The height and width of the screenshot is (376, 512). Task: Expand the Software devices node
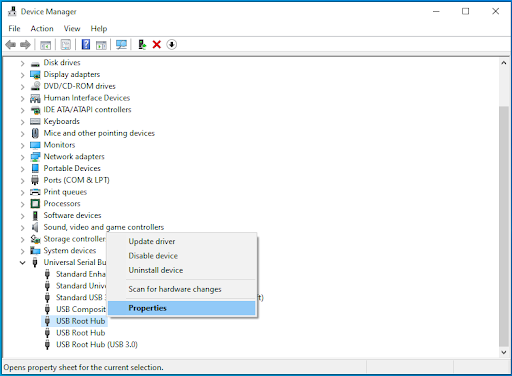click(x=22, y=216)
